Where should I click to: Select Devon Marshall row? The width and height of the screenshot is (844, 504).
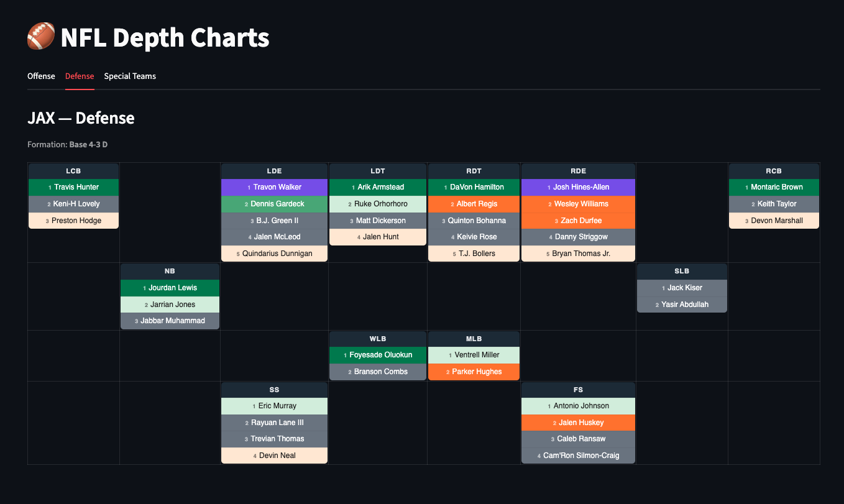click(774, 221)
